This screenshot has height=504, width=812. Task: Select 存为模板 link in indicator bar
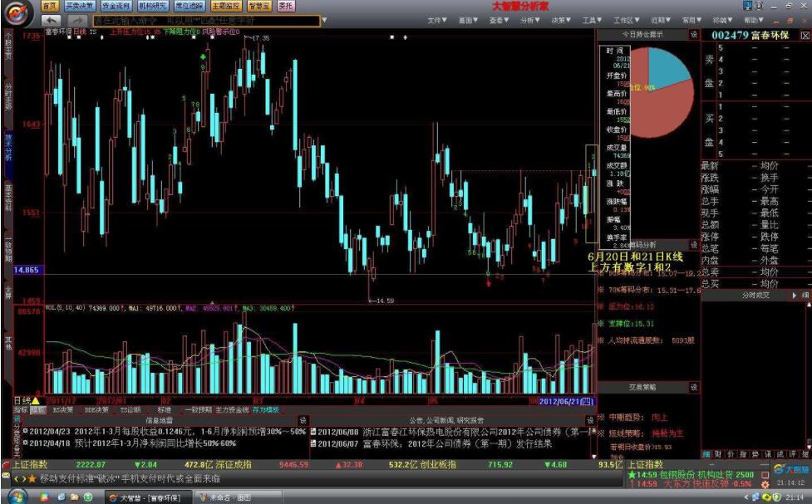tap(266, 410)
